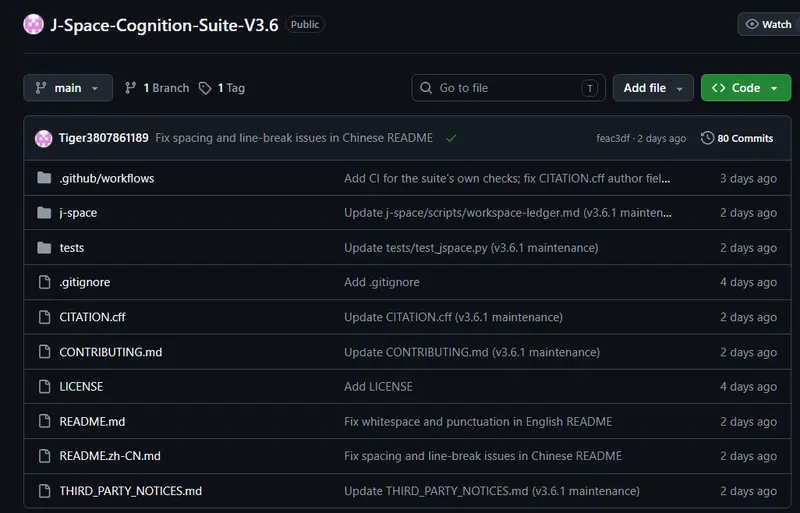Screen dimensions: 800x513
Task: Click the green commit status checkmark
Action: coord(451,138)
